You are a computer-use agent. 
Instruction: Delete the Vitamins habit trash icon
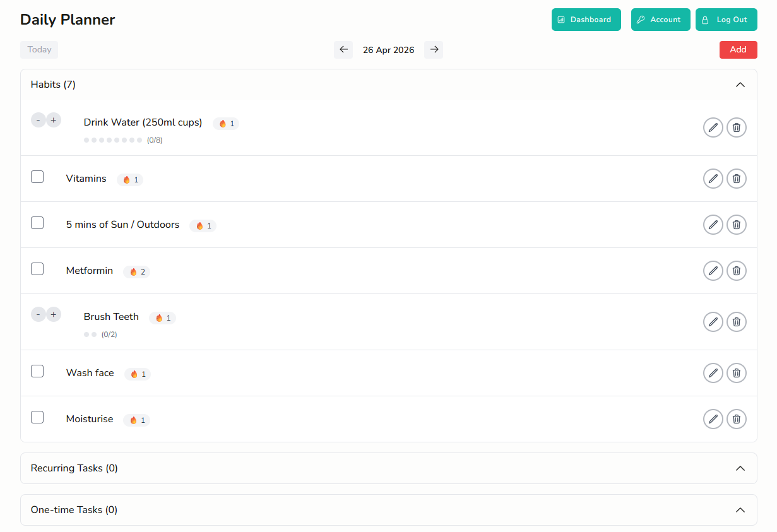(x=737, y=179)
